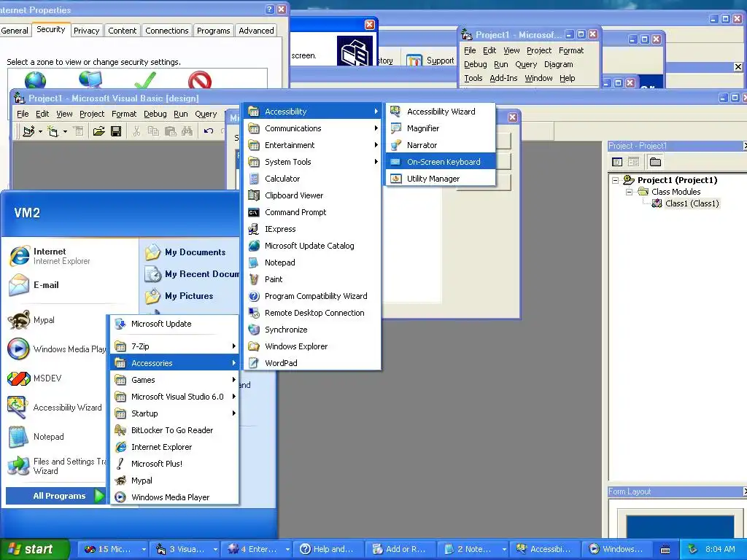This screenshot has width=747, height=560.
Task: Expand the System Tools submenu
Action: (x=312, y=162)
